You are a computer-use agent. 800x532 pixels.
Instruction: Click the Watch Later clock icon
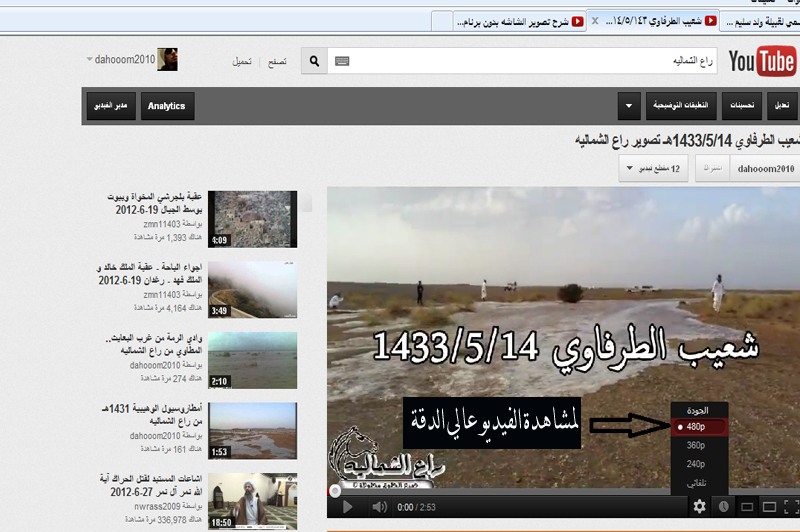tap(723, 506)
